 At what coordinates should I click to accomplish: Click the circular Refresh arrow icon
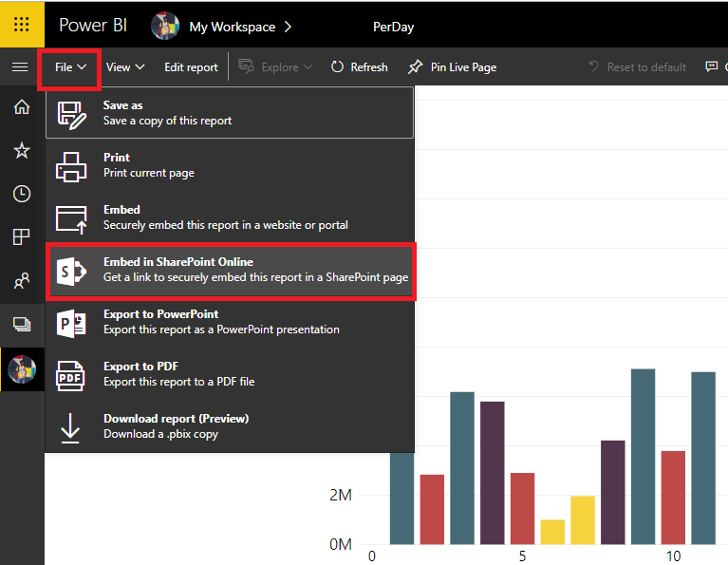337,67
